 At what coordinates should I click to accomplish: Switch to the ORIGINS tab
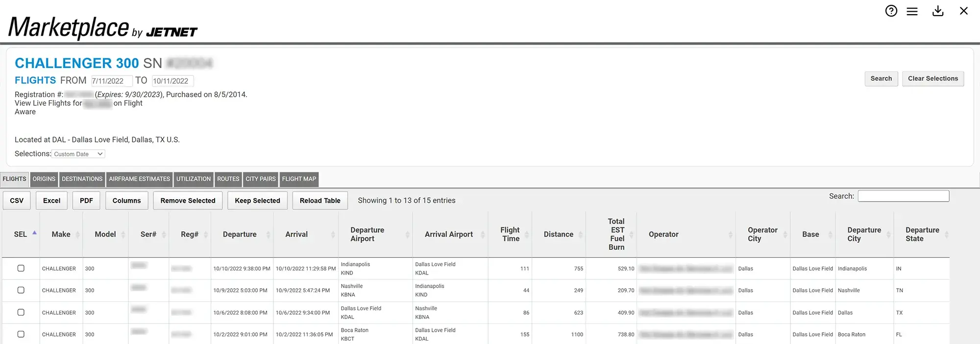(x=44, y=179)
